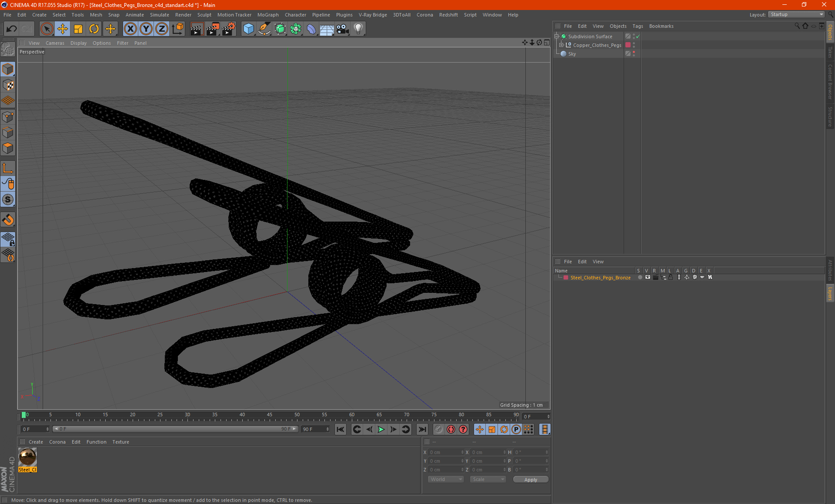Toggle layer Render clapper icon
The image size is (835, 504).
(x=655, y=277)
